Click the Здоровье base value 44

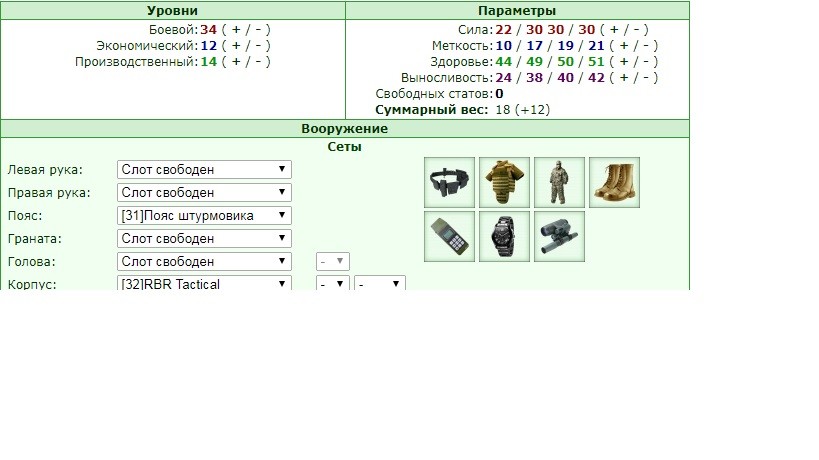[x=504, y=62]
